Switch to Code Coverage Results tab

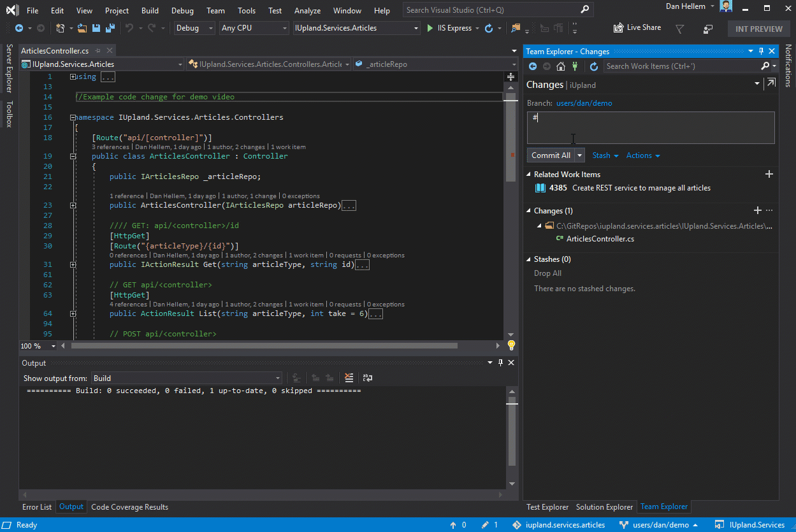point(130,507)
